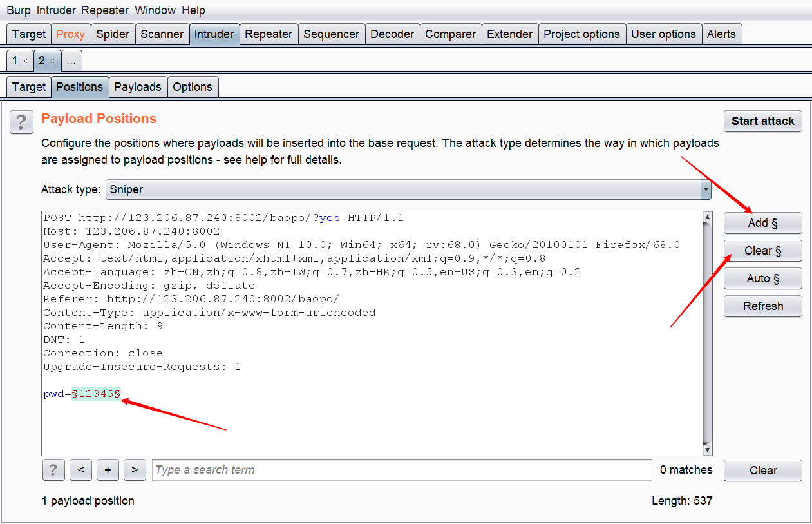Screen dimensions: 812x524
Task: Open the Intruder Target sub-tab
Action: coord(29,87)
